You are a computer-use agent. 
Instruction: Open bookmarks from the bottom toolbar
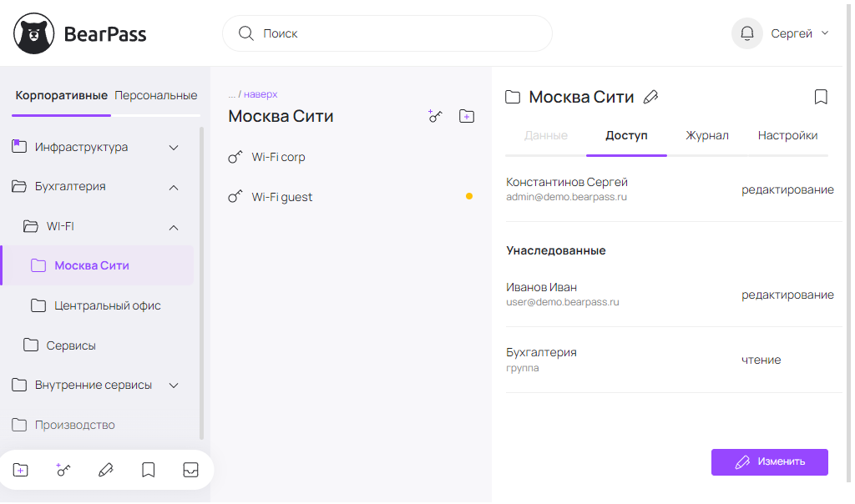click(149, 471)
